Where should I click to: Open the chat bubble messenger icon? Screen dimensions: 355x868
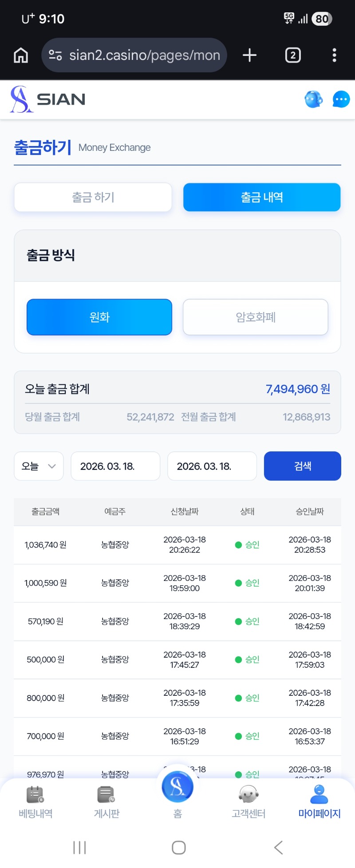click(341, 99)
